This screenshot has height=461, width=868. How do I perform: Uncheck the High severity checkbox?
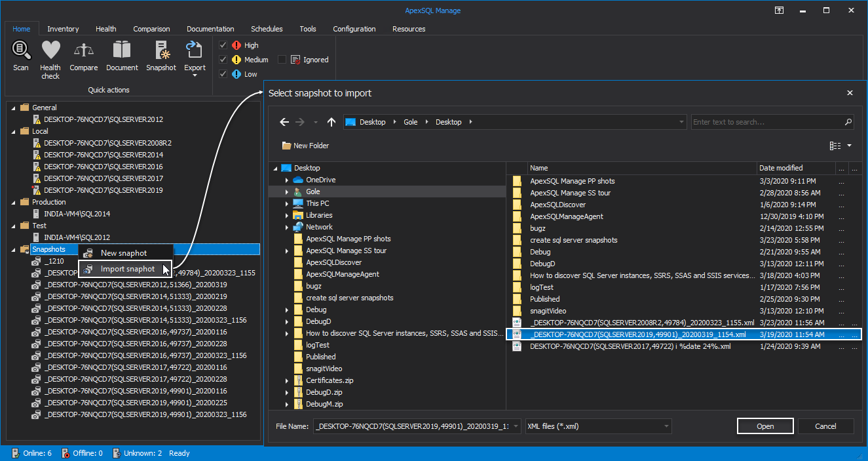[x=223, y=45]
